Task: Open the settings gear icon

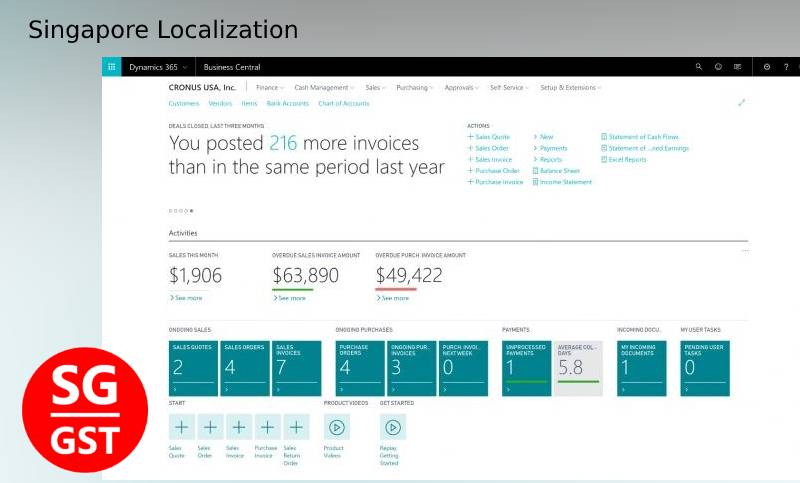Action: (766, 67)
